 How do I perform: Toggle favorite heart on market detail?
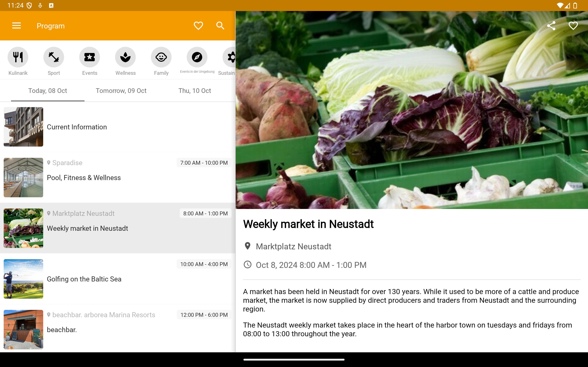573,25
